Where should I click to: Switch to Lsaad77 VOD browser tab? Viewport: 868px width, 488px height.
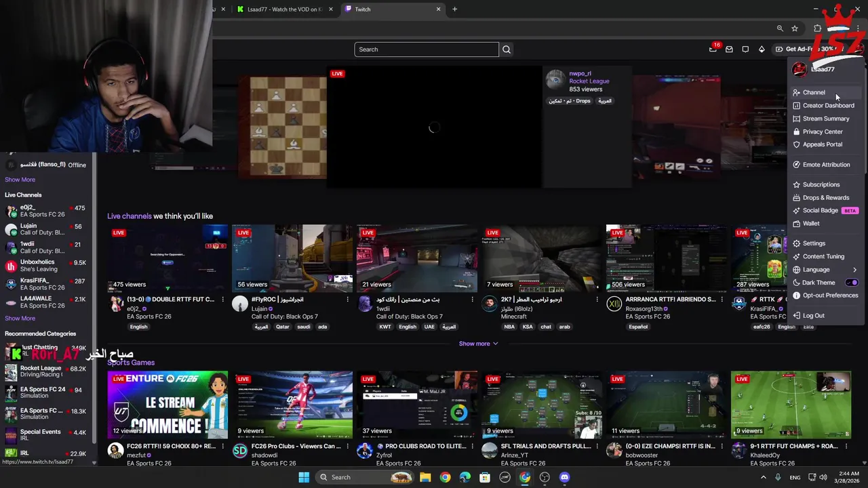pyautogui.click(x=285, y=9)
